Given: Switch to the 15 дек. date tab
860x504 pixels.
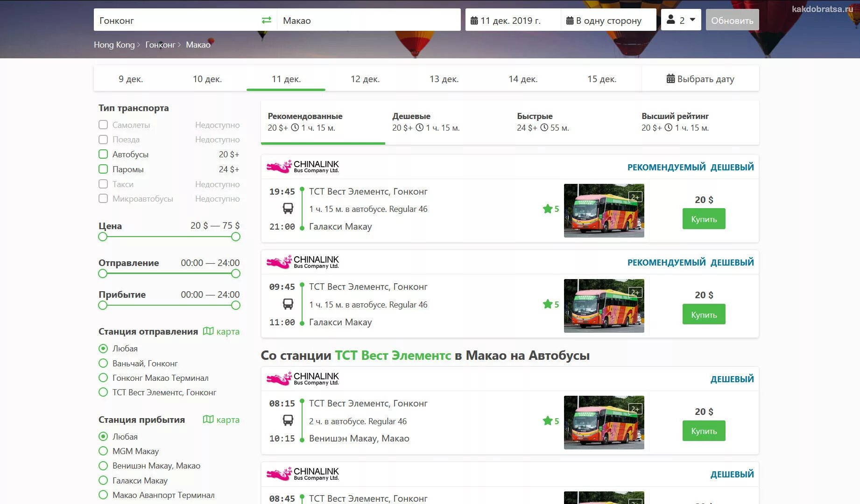Looking at the screenshot, I should tap(602, 78).
